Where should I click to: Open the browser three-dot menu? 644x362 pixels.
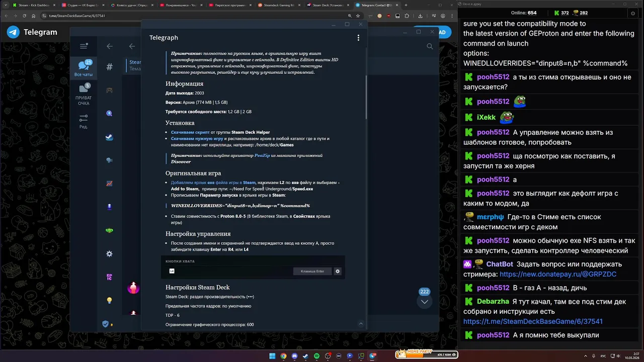coord(452,16)
